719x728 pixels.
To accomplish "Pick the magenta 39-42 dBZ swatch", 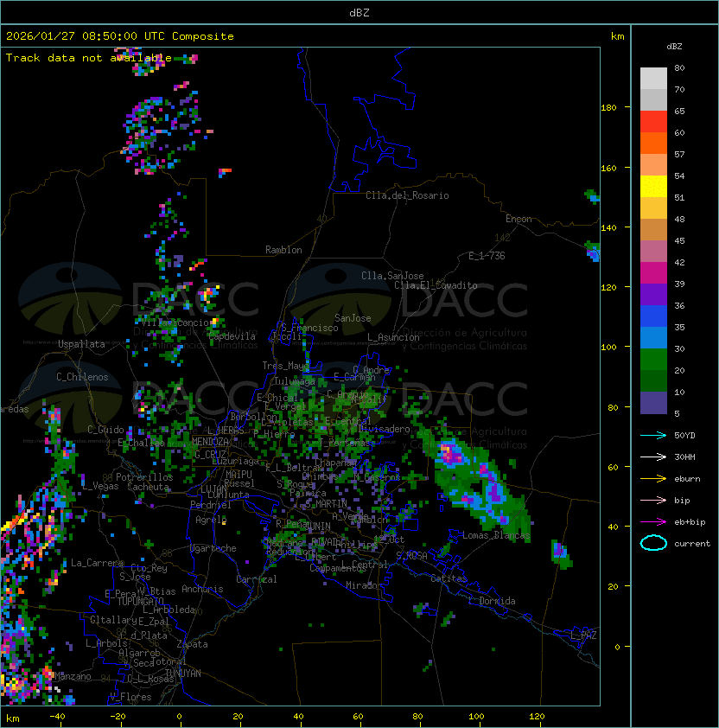I will pos(653,272).
